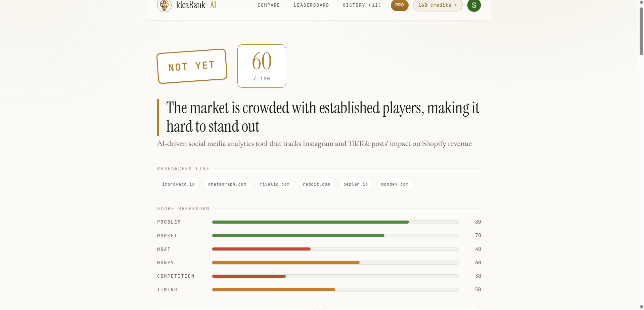Viewport: 644px width, 310px height.
Task: Open History (11)
Action: [x=362, y=5]
